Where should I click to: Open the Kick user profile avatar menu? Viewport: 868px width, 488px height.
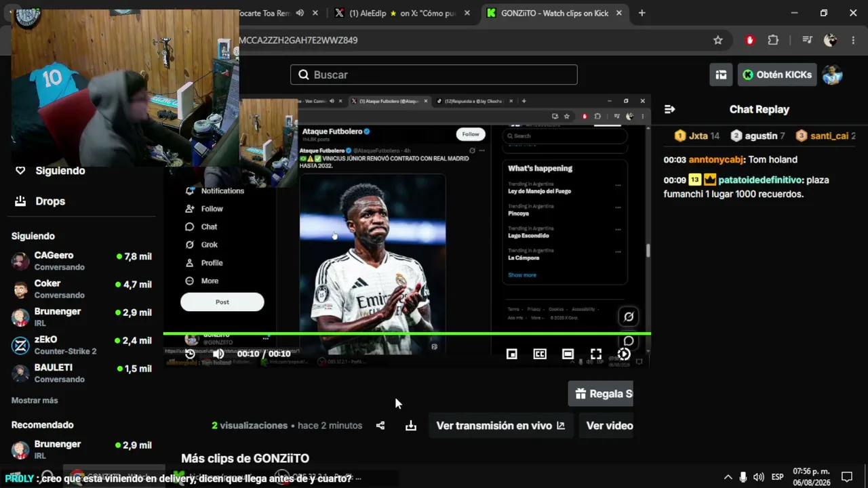point(832,75)
